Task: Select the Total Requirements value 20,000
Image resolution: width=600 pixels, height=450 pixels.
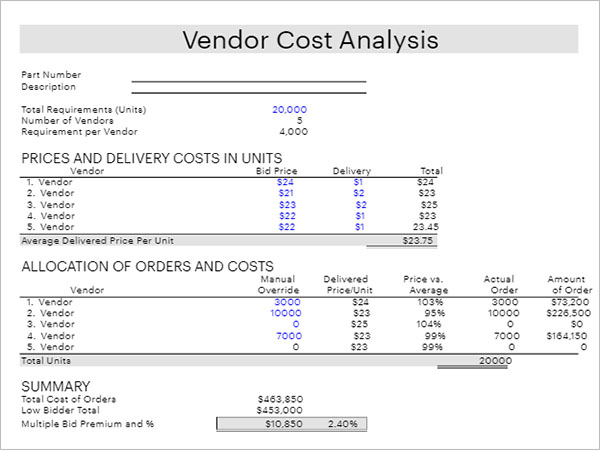Action: [x=289, y=109]
